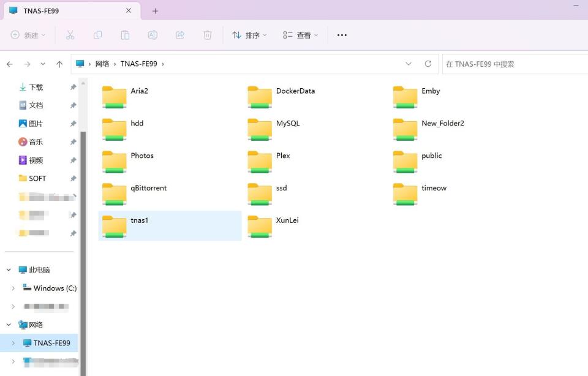Click chevron after TNAS-FE99 in breadcrumb
Image resolution: width=588 pixels, height=376 pixels.
(x=163, y=64)
